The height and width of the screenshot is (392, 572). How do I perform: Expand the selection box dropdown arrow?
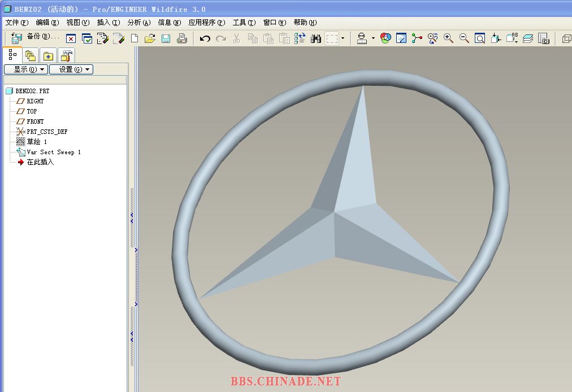[343, 38]
